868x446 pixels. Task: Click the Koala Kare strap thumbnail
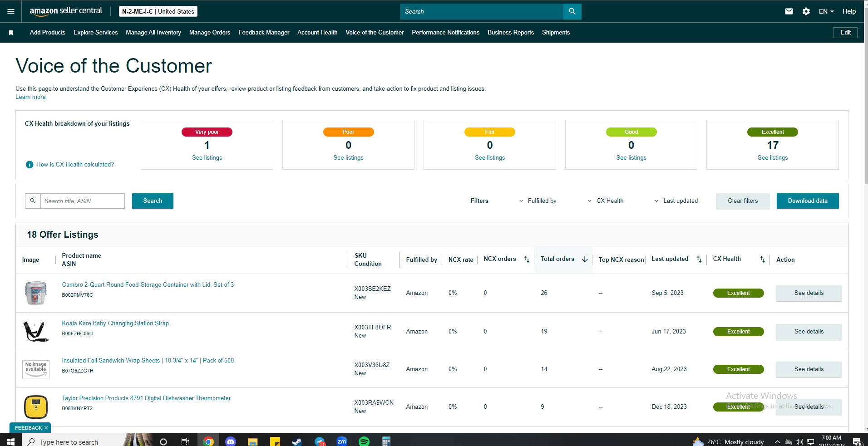click(x=36, y=332)
